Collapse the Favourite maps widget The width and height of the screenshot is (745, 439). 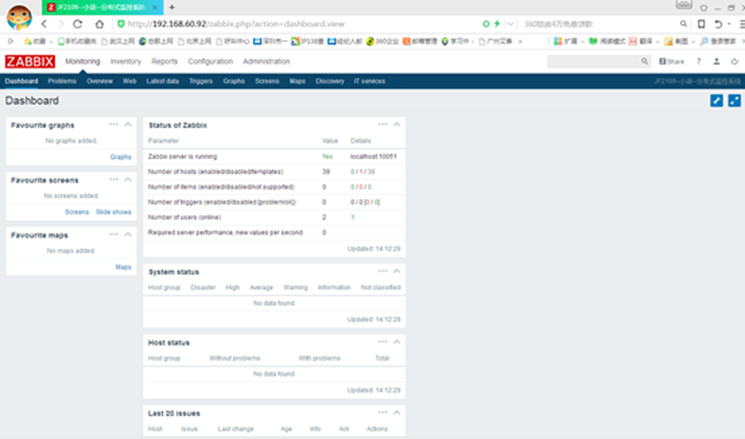tap(128, 234)
